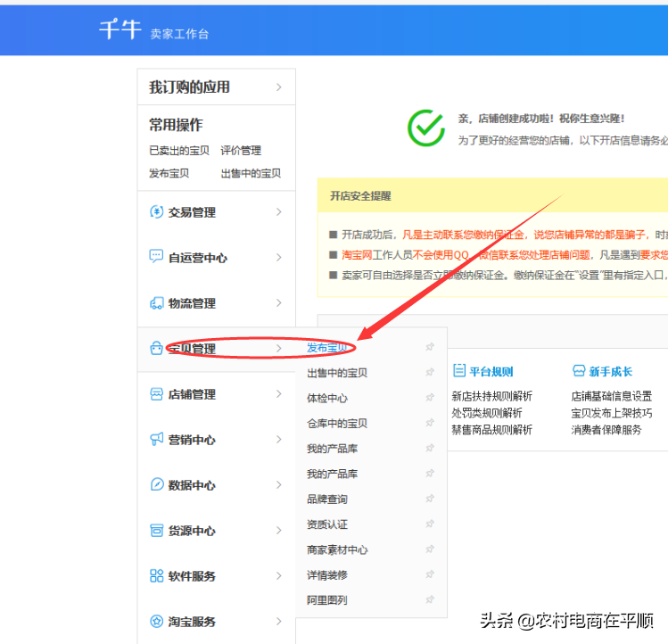Click the 我订购的应用 label
668x644 pixels.
coord(189,87)
